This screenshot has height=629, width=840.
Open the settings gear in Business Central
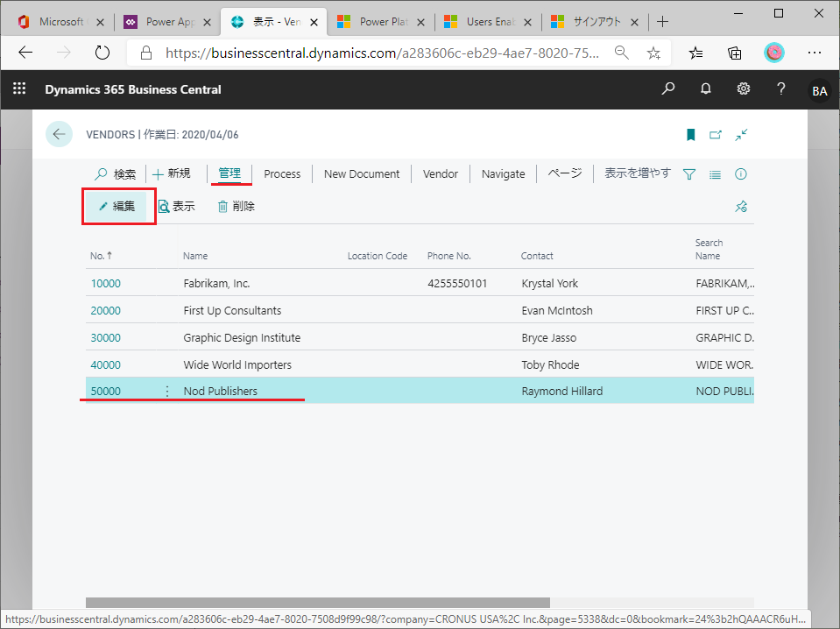pyautogui.click(x=743, y=89)
